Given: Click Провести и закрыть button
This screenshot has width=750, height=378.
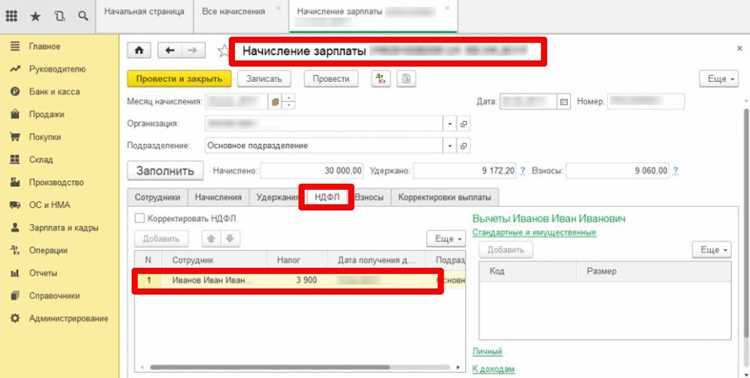Looking at the screenshot, I should click(179, 79).
